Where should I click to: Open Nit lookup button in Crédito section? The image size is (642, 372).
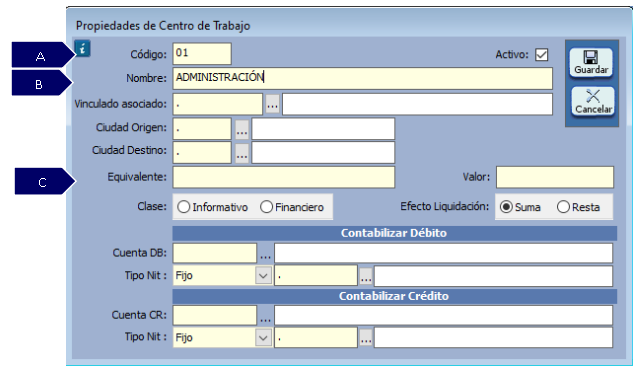366,338
